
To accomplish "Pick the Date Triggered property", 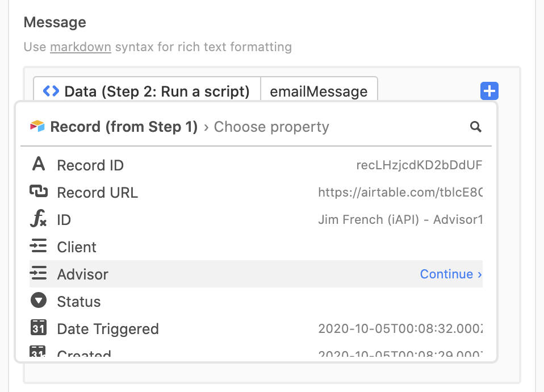I will tap(256, 328).
